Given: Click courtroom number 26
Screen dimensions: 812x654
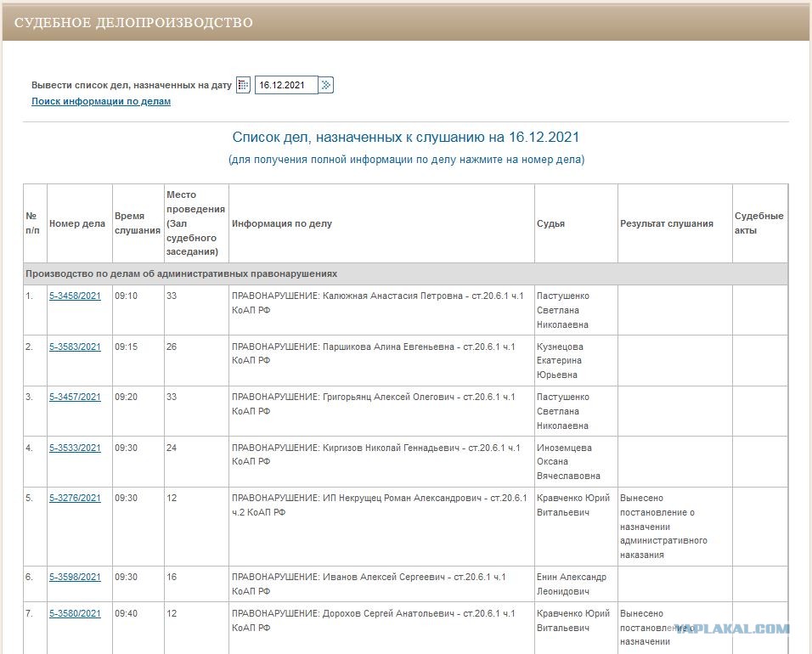Looking at the screenshot, I should pos(172,347).
